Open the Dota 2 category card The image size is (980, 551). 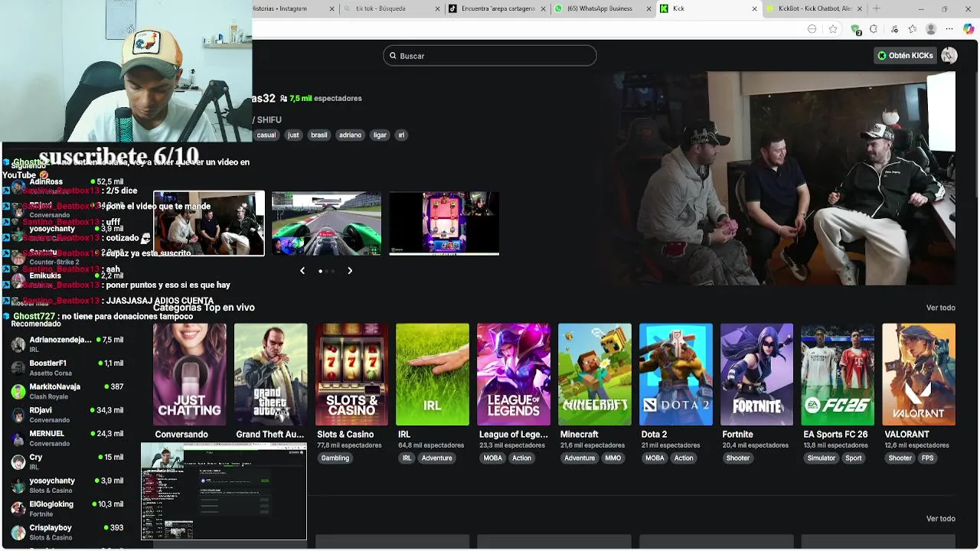coord(676,374)
